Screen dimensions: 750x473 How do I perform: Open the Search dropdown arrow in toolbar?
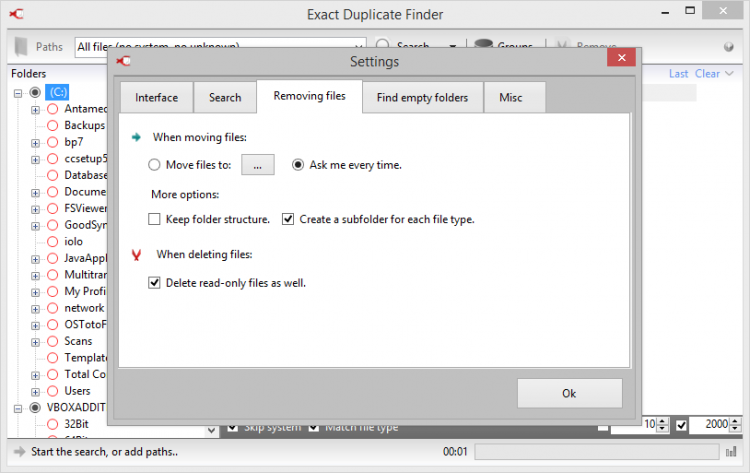(x=452, y=46)
